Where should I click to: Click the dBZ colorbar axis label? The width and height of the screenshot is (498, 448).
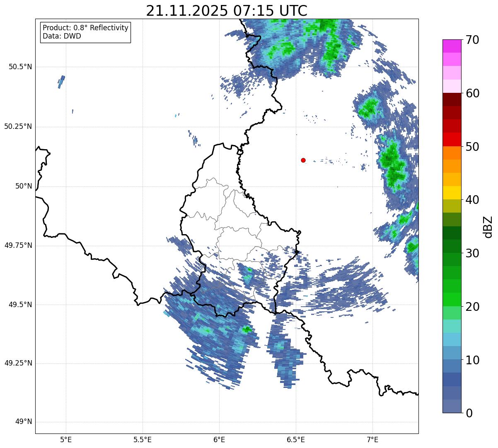(x=488, y=227)
